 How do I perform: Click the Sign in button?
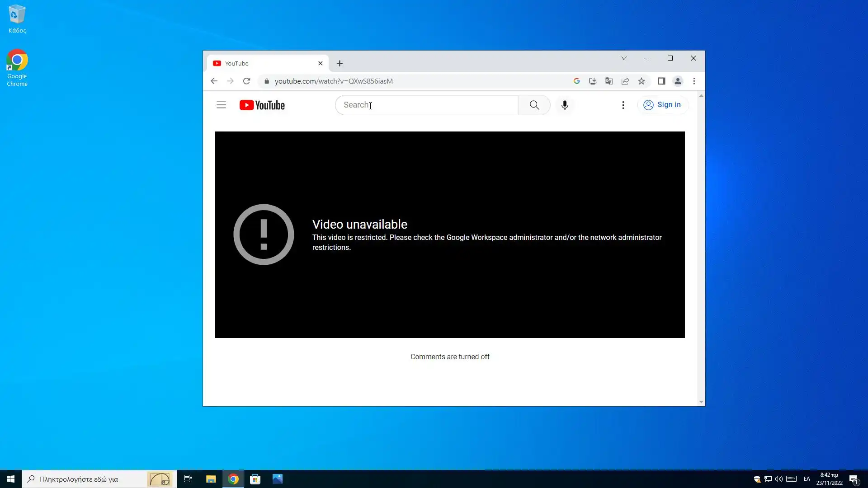coord(662,105)
